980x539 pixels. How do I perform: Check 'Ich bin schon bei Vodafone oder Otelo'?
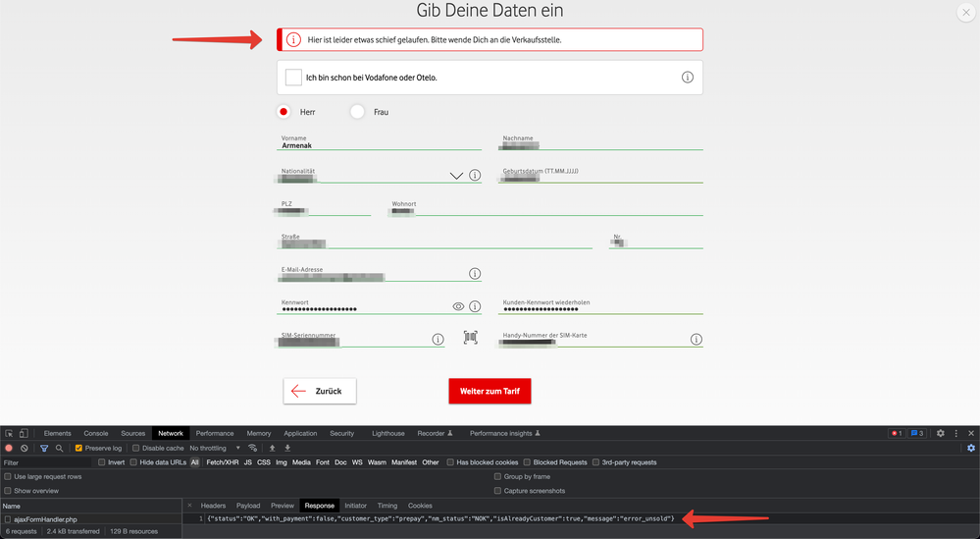click(293, 77)
